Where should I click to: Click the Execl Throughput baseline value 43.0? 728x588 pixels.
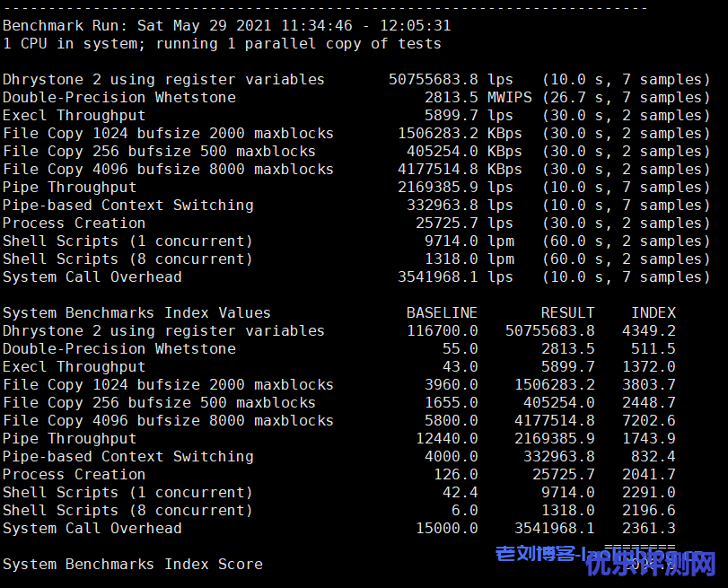click(x=460, y=367)
